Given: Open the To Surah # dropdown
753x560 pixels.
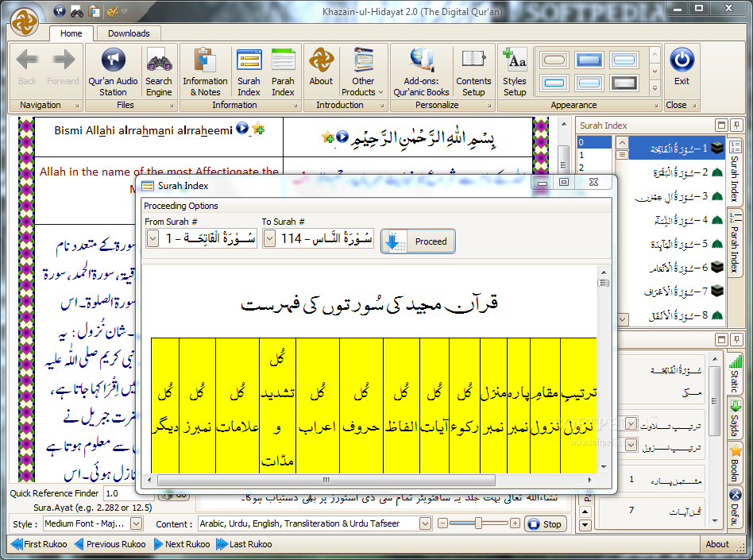Looking at the screenshot, I should [x=270, y=238].
